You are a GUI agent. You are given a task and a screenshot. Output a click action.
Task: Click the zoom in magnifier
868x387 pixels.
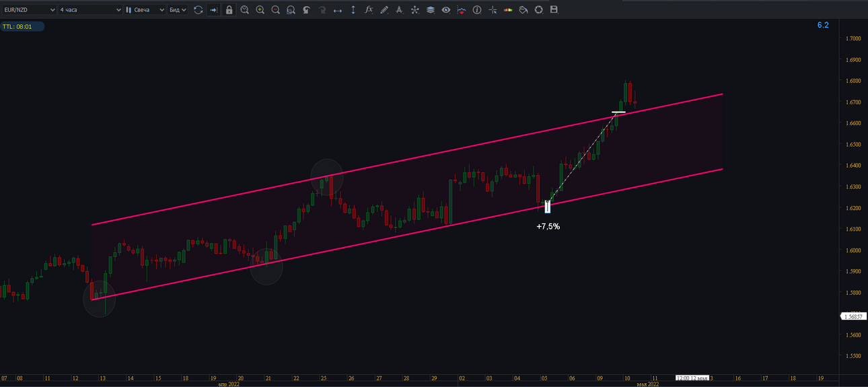(x=260, y=9)
